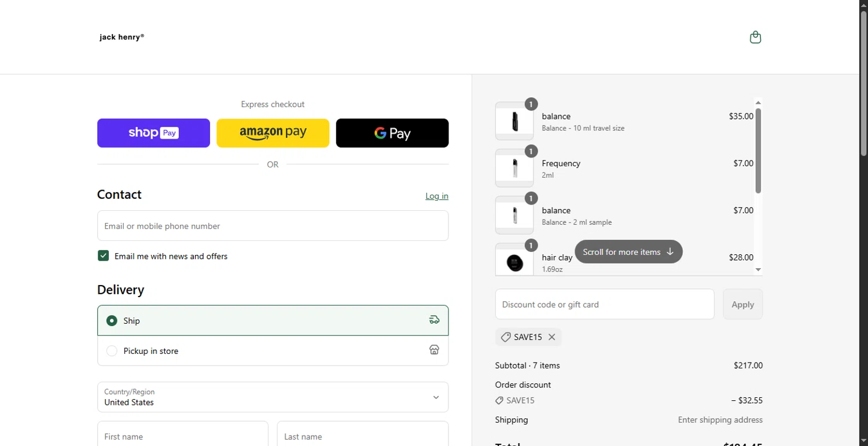Click the order list scroll-up arrow

758,103
